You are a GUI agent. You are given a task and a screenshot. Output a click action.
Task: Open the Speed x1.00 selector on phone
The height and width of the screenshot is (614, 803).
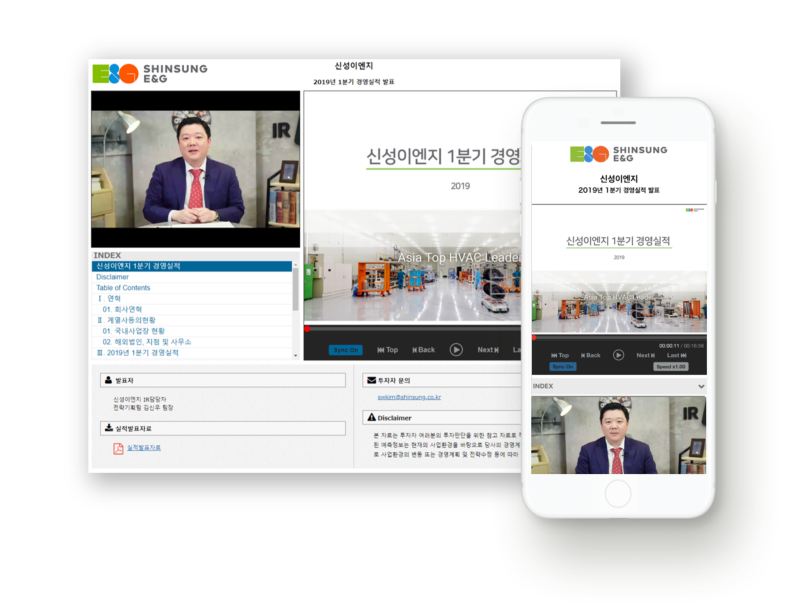pyautogui.click(x=671, y=367)
